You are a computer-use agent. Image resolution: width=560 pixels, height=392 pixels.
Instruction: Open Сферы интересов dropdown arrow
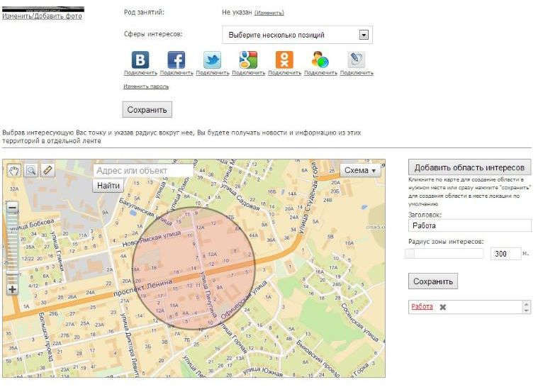(364, 35)
